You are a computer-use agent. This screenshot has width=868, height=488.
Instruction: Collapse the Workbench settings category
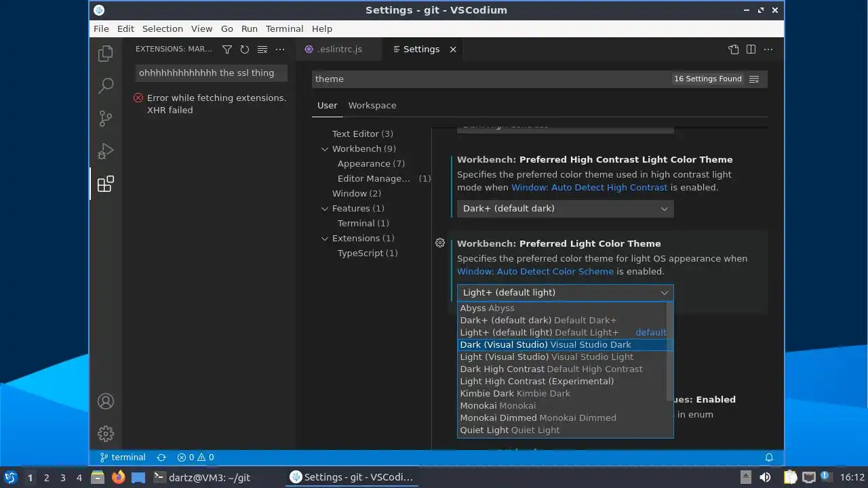point(324,149)
